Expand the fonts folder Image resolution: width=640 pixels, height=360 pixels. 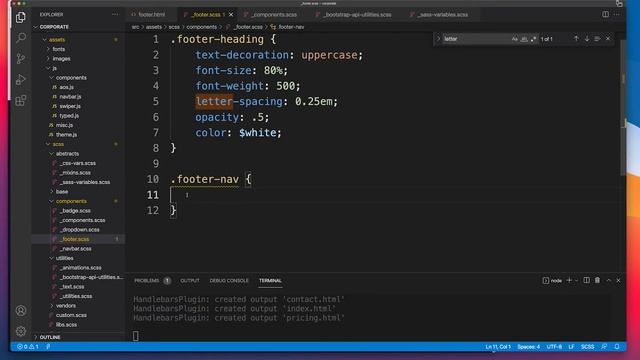58,49
